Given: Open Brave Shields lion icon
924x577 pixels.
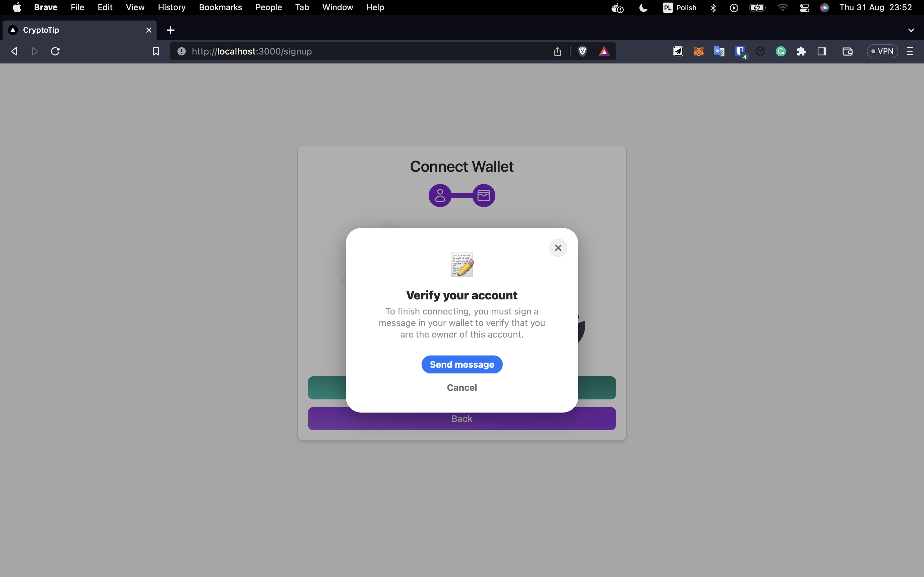Looking at the screenshot, I should click(x=582, y=52).
